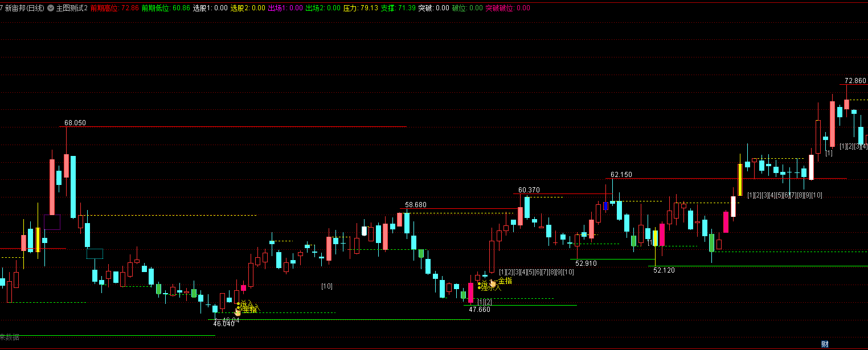This screenshot has width=868, height=350.
Task: Click the 58.680 price label
Action: click(416, 205)
